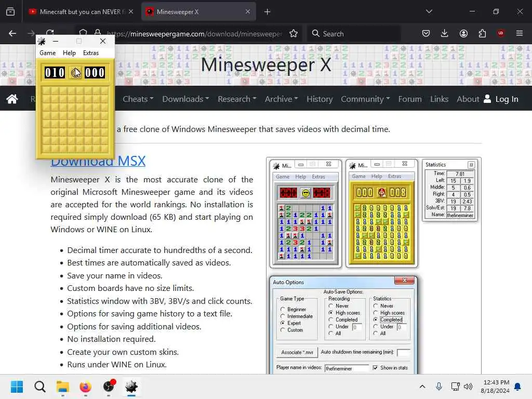Open File Explorer from the taskbar

coord(63,387)
